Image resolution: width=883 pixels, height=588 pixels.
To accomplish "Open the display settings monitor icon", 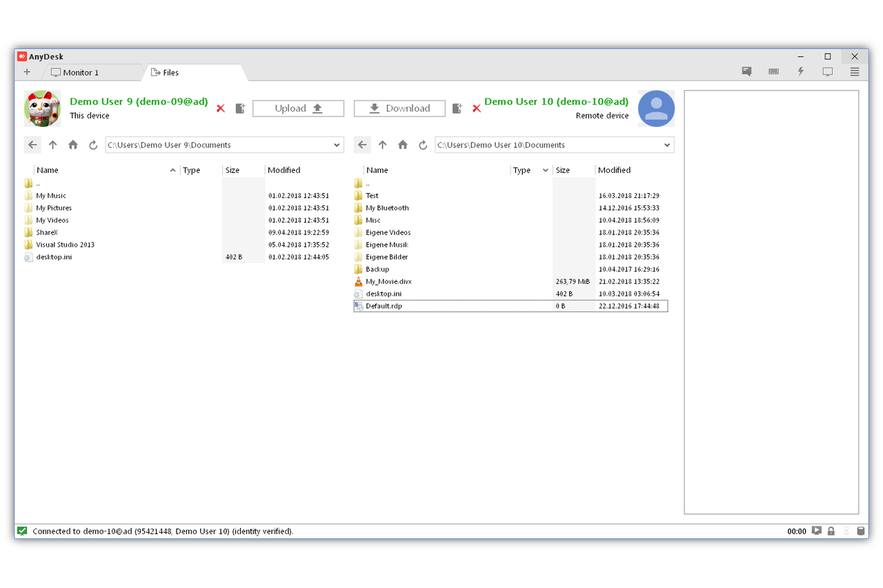I will click(x=828, y=72).
